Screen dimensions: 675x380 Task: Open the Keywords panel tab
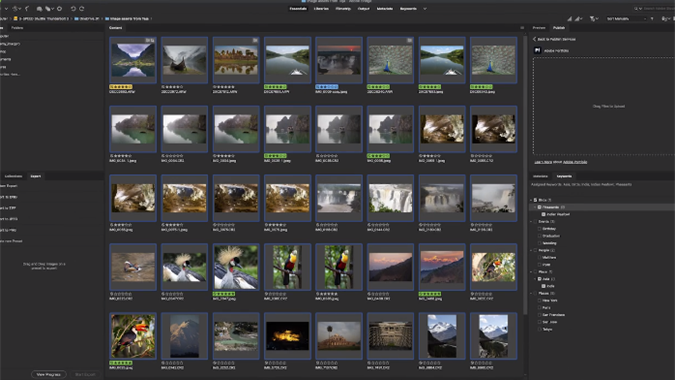[564, 176]
